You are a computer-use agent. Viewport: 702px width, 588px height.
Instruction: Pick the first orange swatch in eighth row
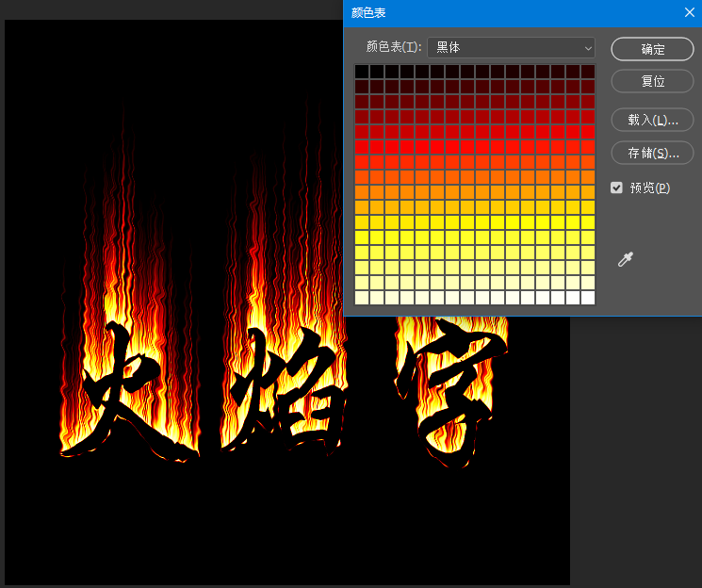362,177
